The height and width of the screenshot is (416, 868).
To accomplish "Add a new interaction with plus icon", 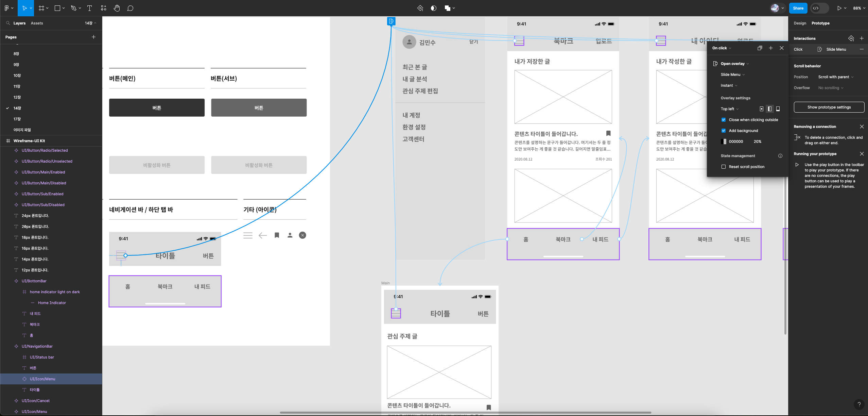I will click(861, 38).
